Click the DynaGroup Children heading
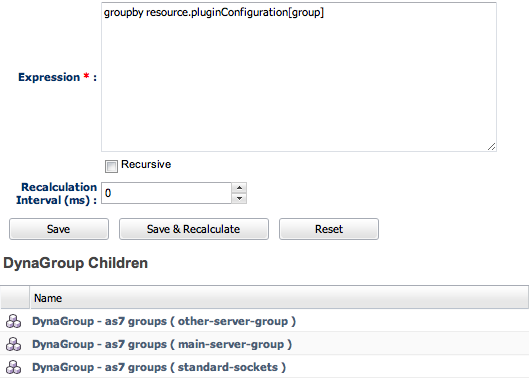The width and height of the screenshot is (529, 379). [x=76, y=263]
